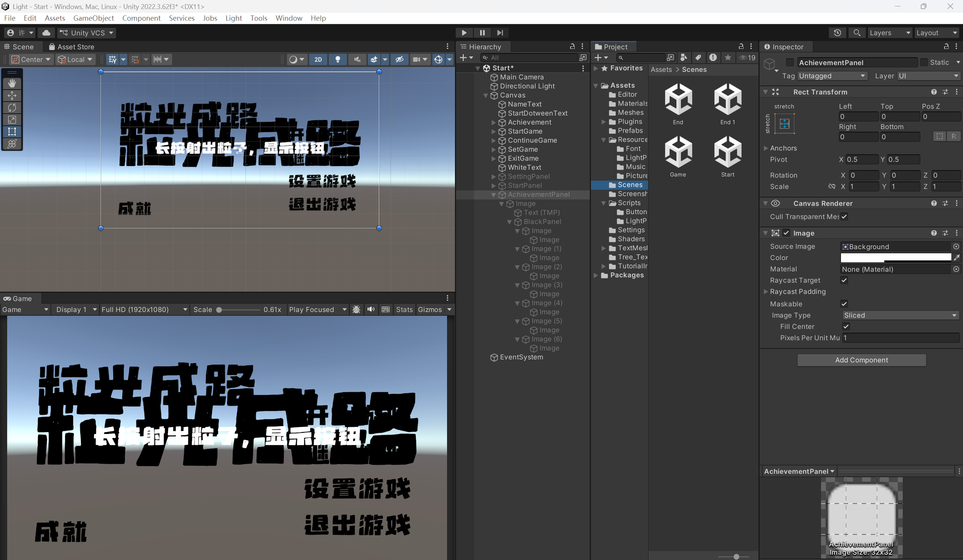This screenshot has width=963, height=560.
Task: Click the Add Component button
Action: [861, 360]
